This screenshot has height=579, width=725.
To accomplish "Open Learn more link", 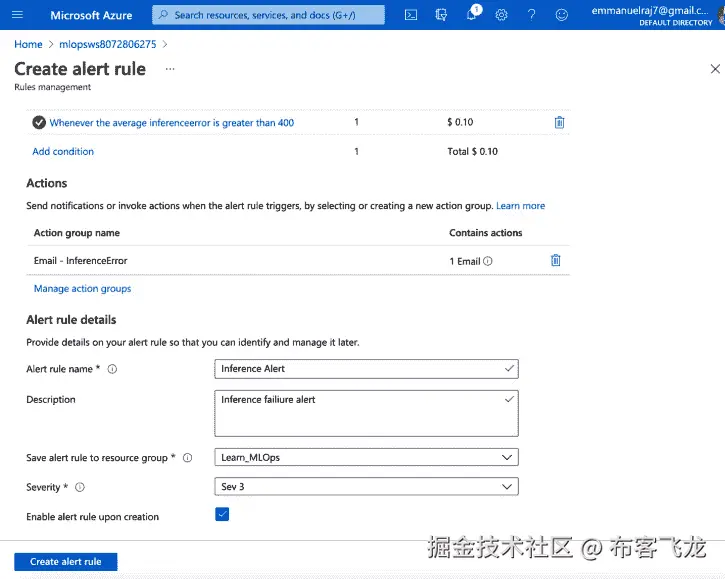I will click(x=520, y=206).
